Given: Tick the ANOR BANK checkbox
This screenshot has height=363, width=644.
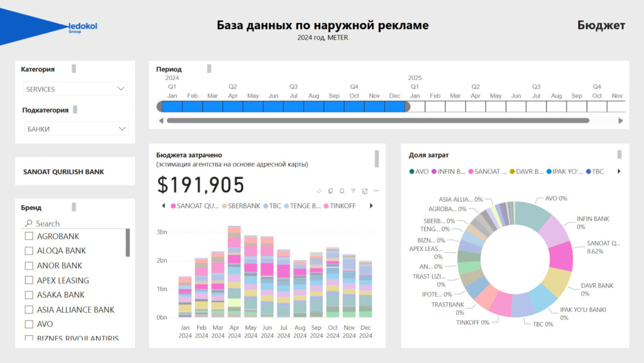Looking at the screenshot, I should 29,265.
